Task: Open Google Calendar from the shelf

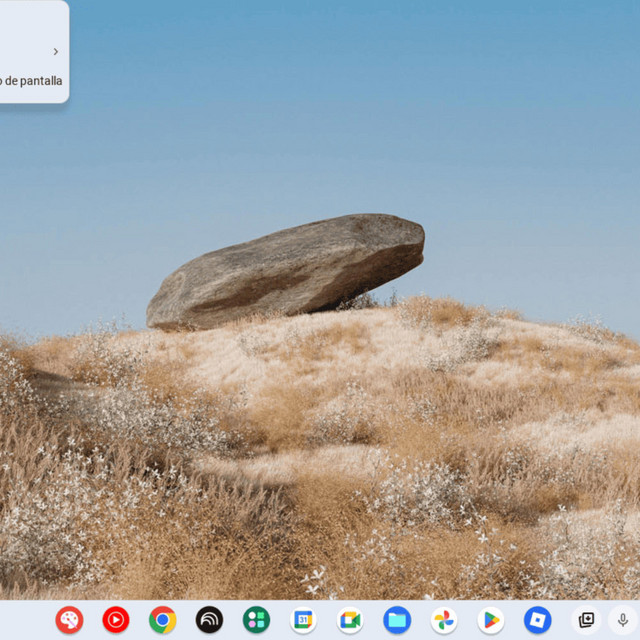Action: (303, 620)
